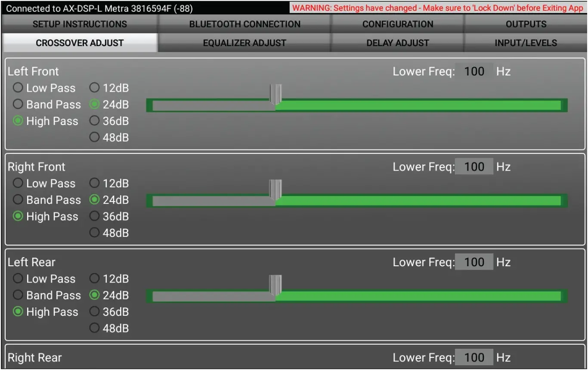Switch to the Input/Levels tab
588x370 pixels.
coord(526,43)
